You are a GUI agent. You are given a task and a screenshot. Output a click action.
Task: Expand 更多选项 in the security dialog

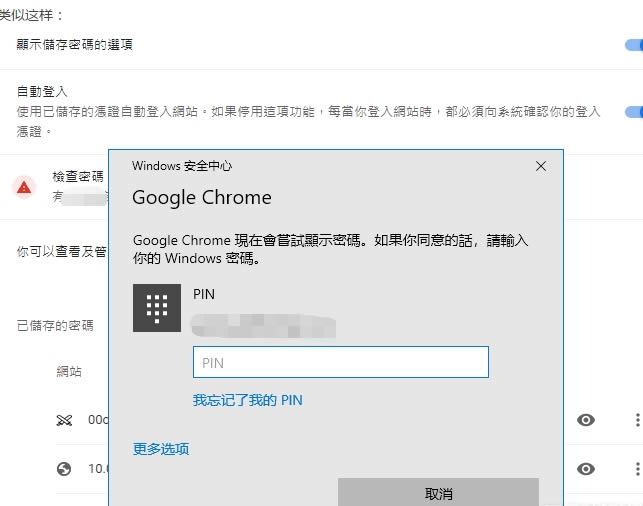[x=161, y=449]
